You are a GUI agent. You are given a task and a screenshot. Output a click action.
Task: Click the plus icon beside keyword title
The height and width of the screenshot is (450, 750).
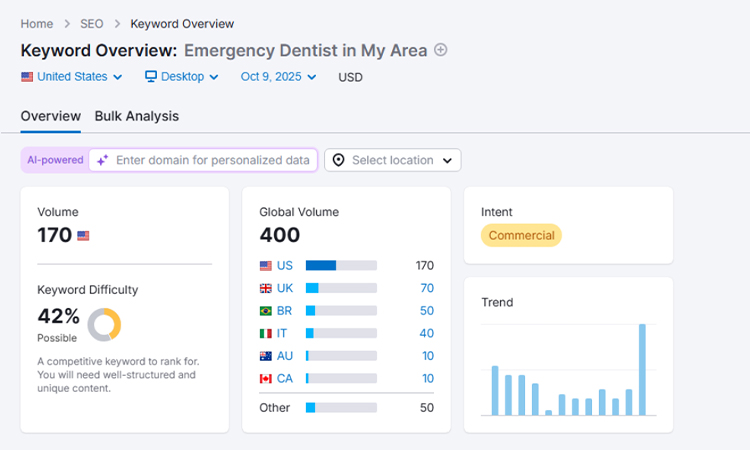[x=441, y=50]
